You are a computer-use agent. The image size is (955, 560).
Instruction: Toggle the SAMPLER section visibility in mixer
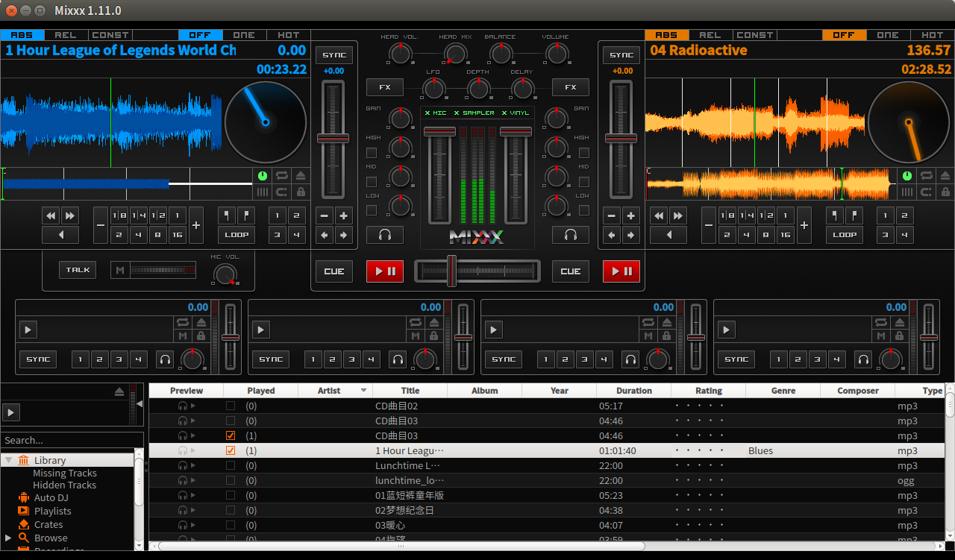pos(474,113)
